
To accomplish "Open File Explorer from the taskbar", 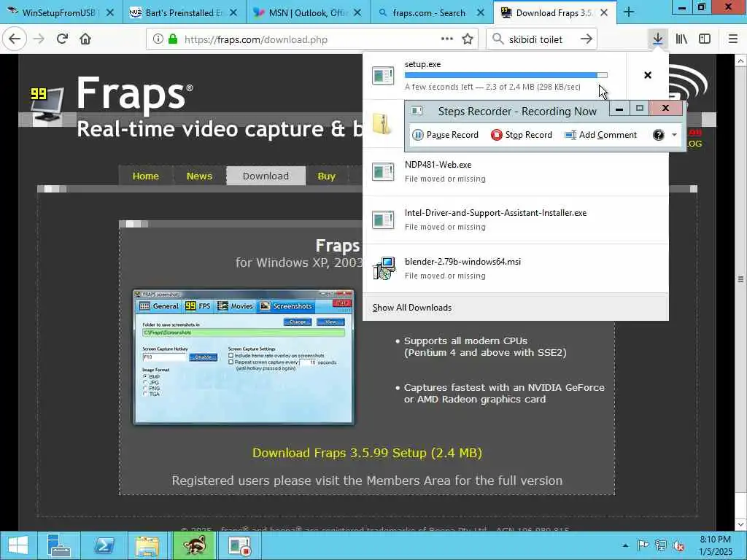I will tap(147, 545).
